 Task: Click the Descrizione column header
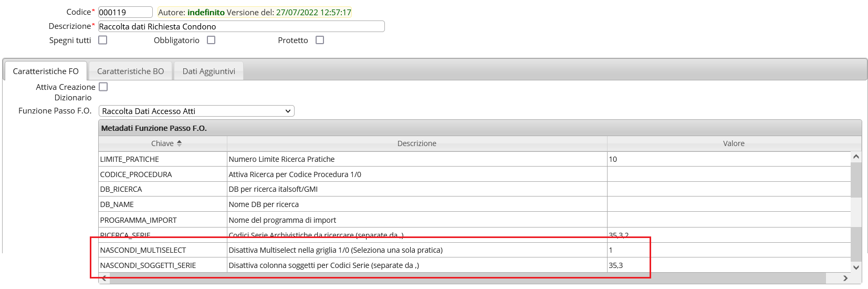point(417,143)
